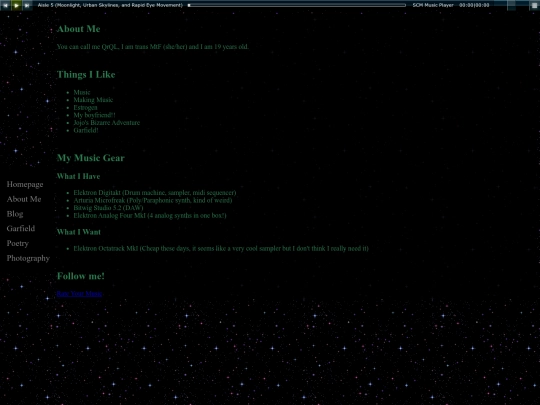
Task: Click the What I Want subheading
Action: (79, 232)
